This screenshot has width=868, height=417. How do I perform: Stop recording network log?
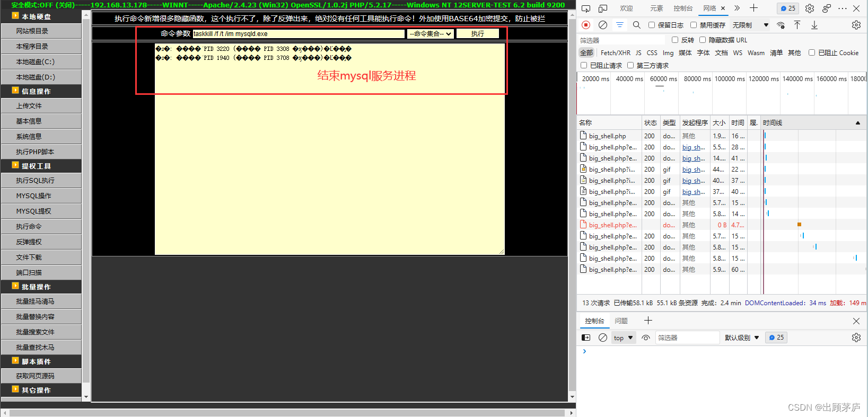[x=586, y=25]
